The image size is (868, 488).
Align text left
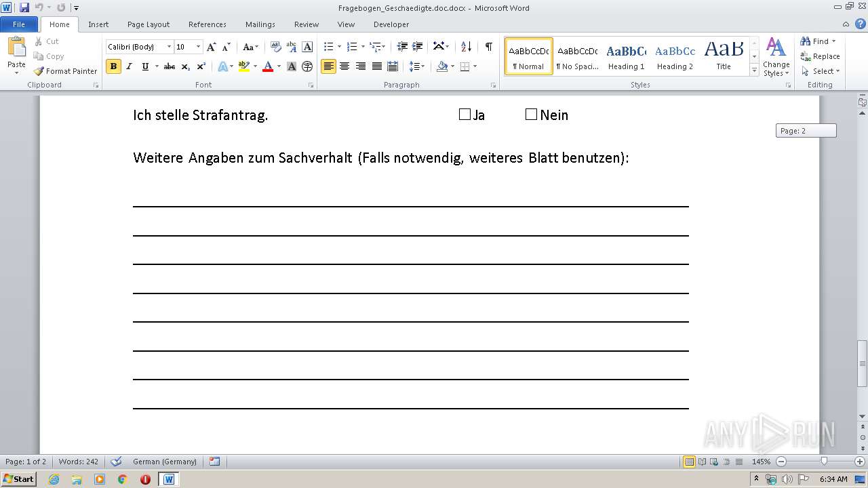[329, 66]
